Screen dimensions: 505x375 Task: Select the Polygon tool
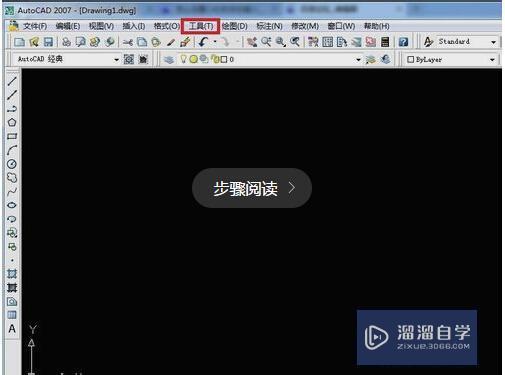(12, 122)
